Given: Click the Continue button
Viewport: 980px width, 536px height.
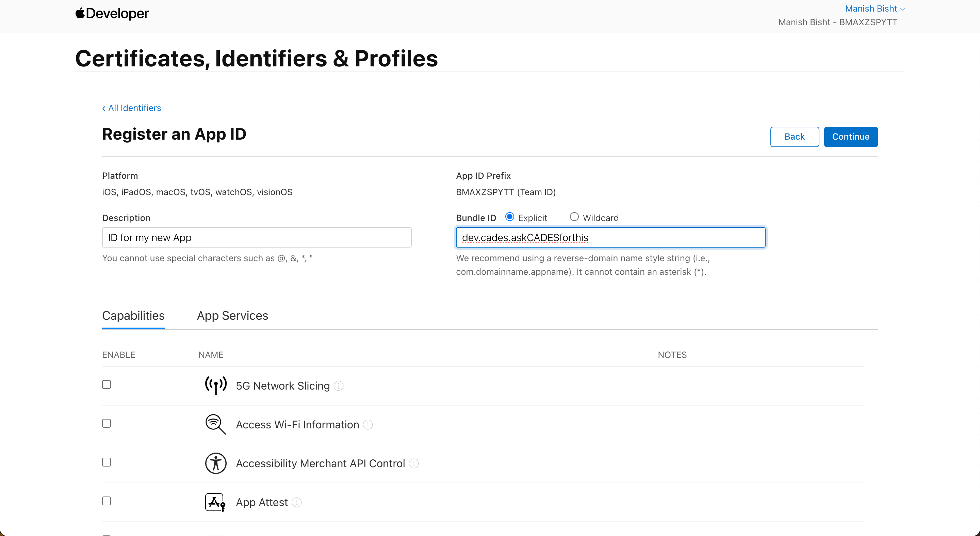Looking at the screenshot, I should [x=851, y=137].
